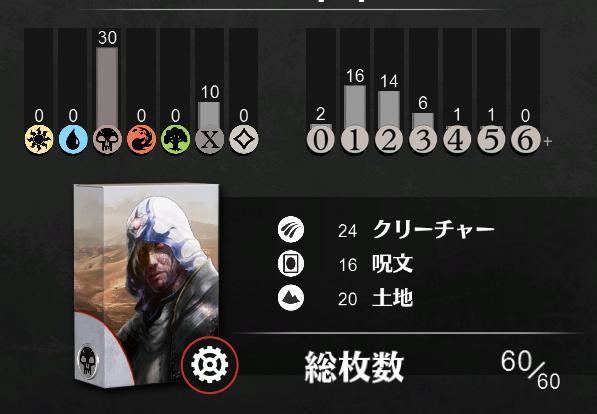Image resolution: width=597 pixels, height=414 pixels.
Task: Click the black skull mana icon
Action: point(107,139)
